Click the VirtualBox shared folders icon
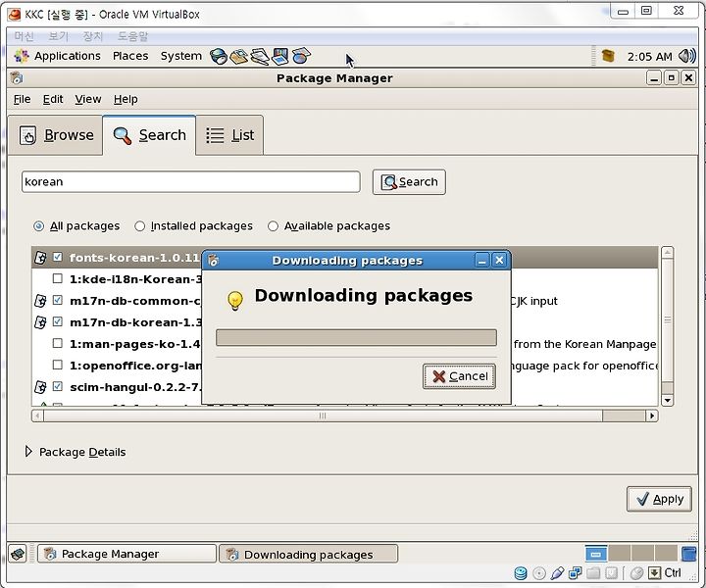This screenshot has height=588, width=706. click(x=593, y=573)
